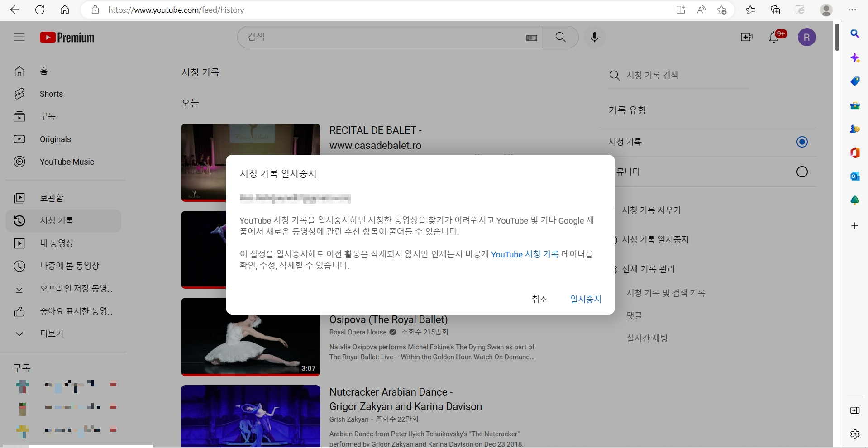
Task: Toggle the guide with the hamburger icon
Action: tap(19, 37)
